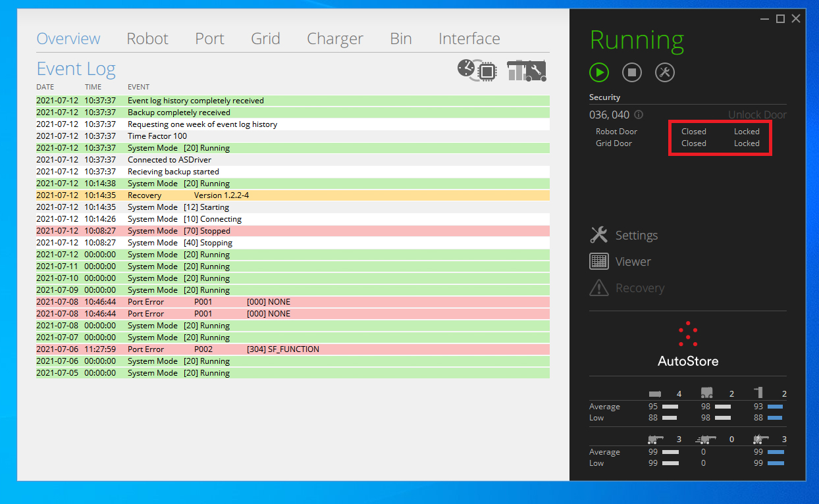The width and height of the screenshot is (819, 504).
Task: Open Settings with the wrench icon
Action: coord(599,235)
